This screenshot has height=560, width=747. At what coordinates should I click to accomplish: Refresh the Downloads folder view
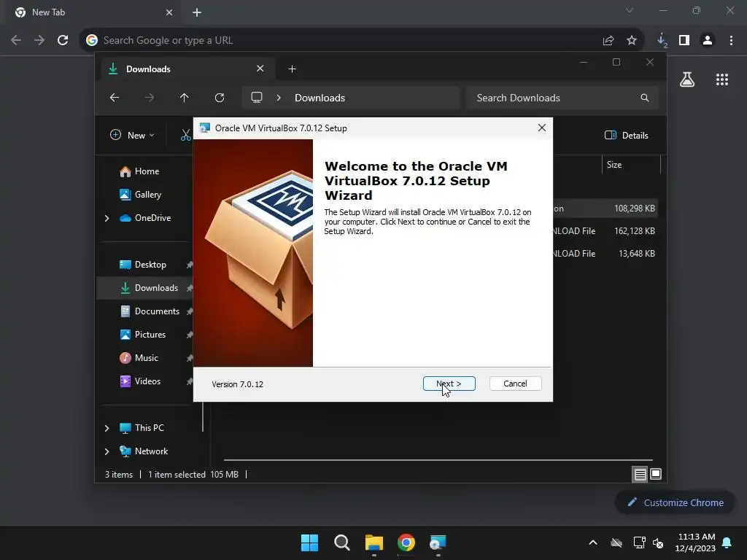point(219,98)
